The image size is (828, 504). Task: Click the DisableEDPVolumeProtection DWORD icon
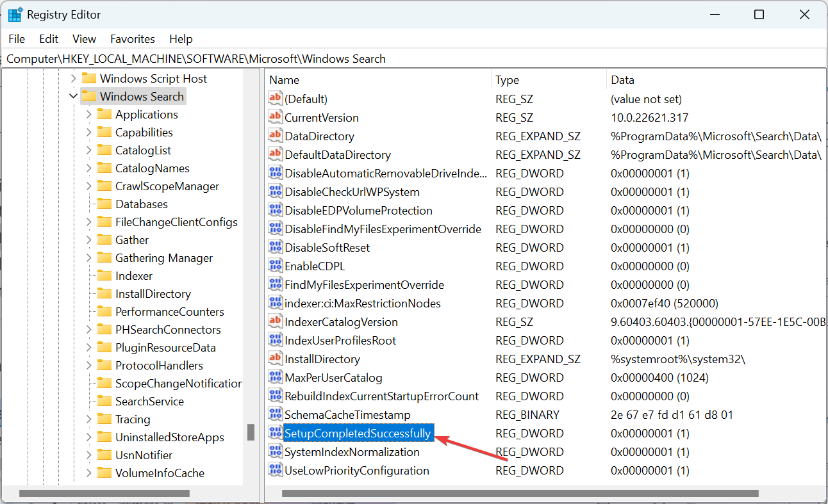[276, 210]
